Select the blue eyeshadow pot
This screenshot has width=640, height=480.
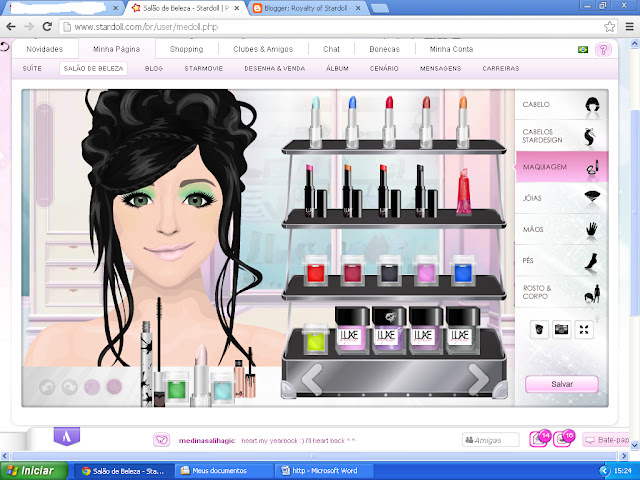pos(463,271)
